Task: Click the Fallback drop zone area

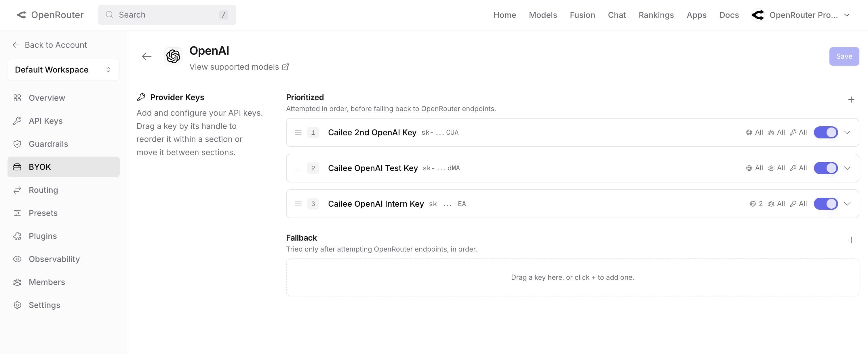Action: [x=572, y=277]
